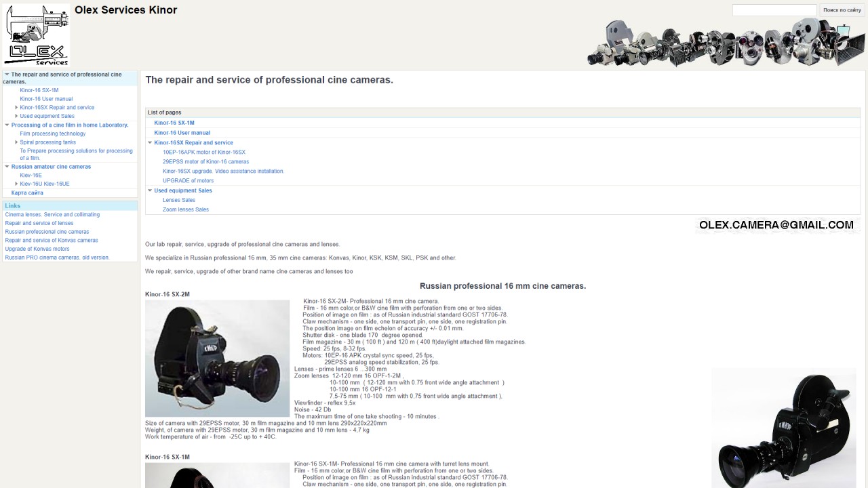Expand 'Spiral processing tanks' arrow
Screen dimensions: 868x488
(x=16, y=142)
